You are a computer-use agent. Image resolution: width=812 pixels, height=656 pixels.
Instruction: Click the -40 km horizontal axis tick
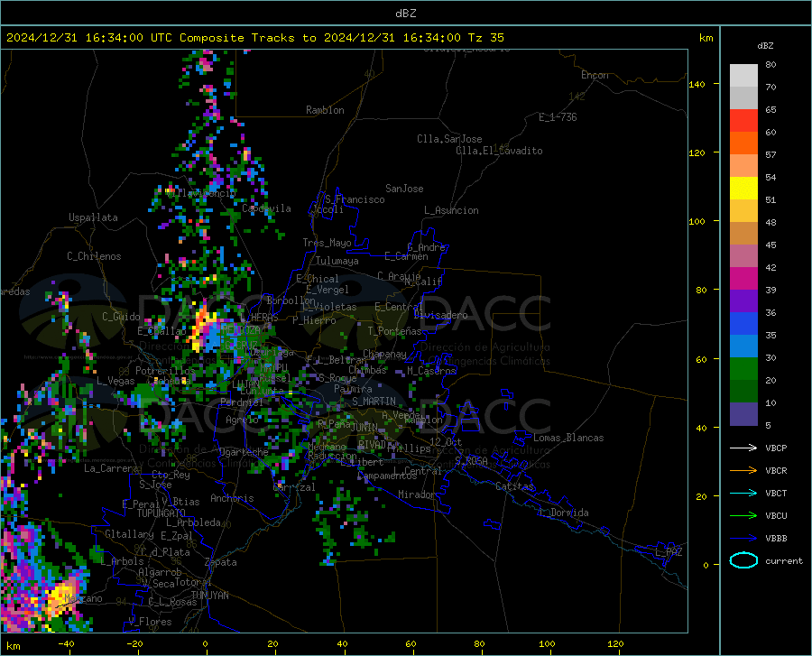pyautogui.click(x=66, y=643)
